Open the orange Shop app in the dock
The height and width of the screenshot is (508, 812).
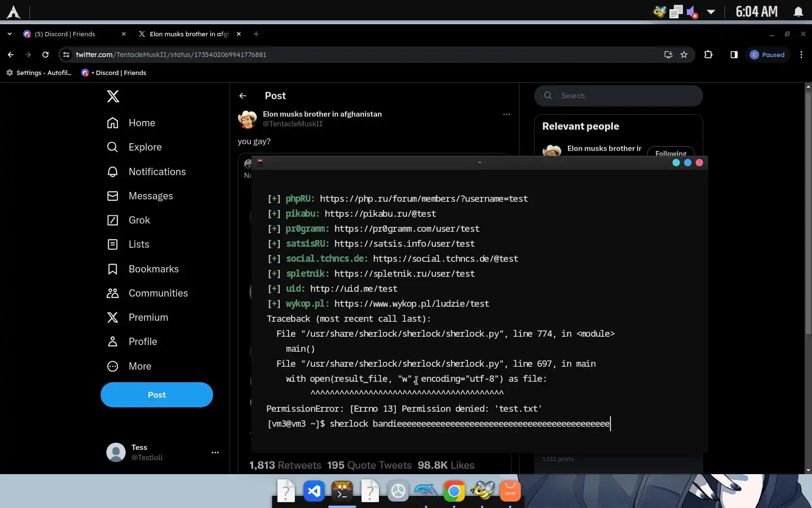pyautogui.click(x=510, y=492)
